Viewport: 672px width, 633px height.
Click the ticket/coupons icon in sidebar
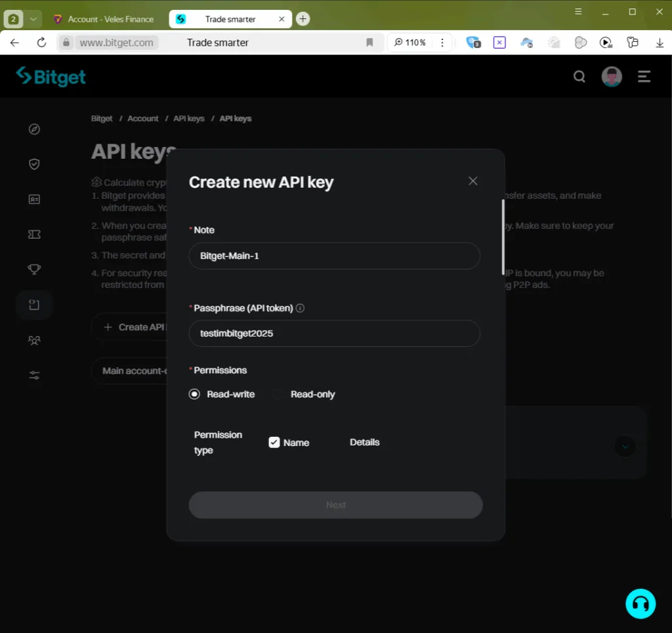[34, 234]
